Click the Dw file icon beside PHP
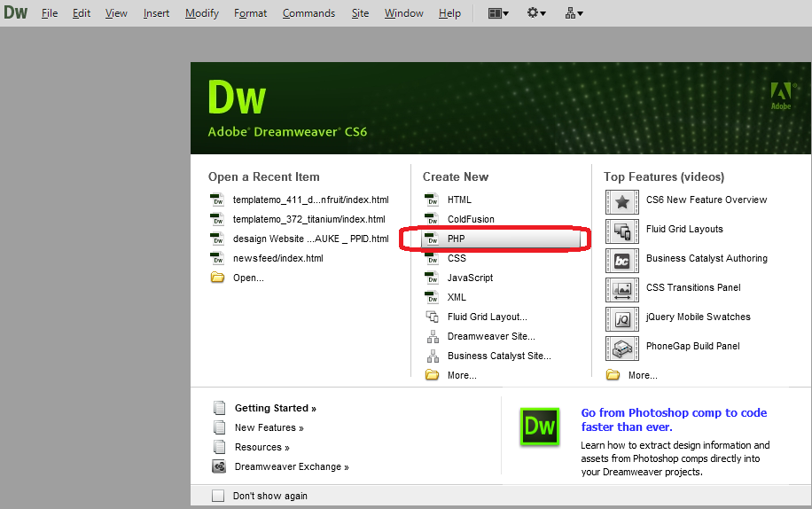This screenshot has height=509, width=812. [x=432, y=239]
